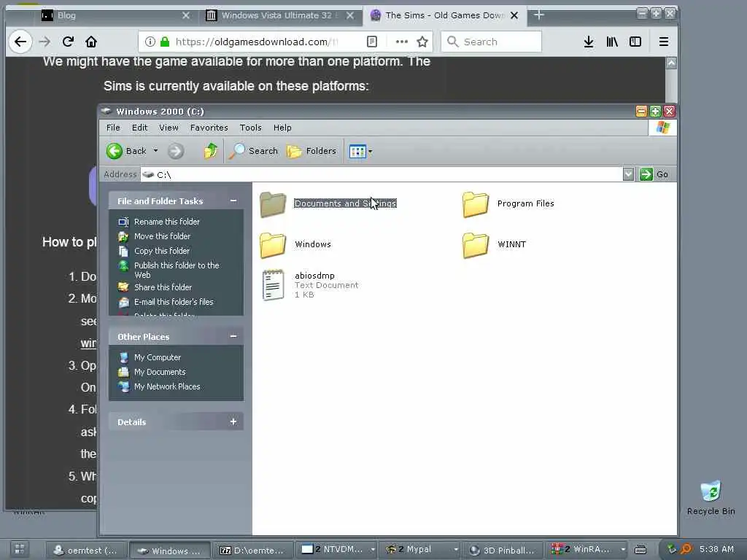
Task: Open View menu in Explorer
Action: (x=169, y=128)
